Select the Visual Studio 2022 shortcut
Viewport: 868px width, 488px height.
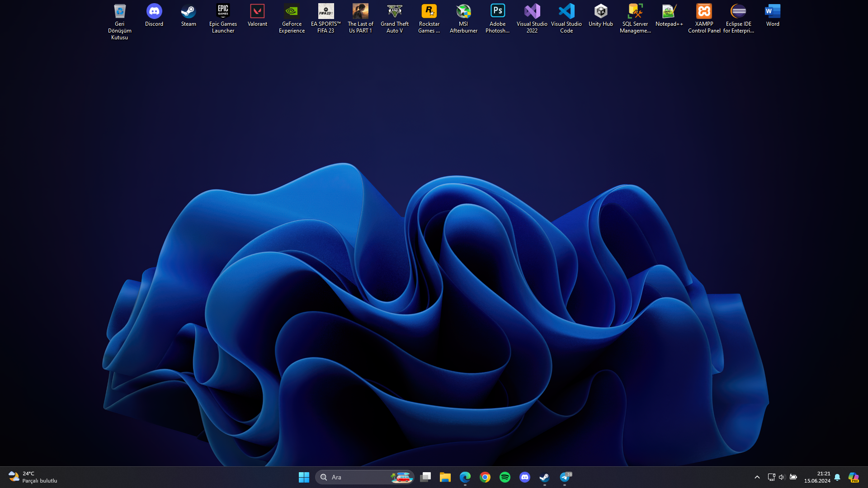[x=532, y=19]
